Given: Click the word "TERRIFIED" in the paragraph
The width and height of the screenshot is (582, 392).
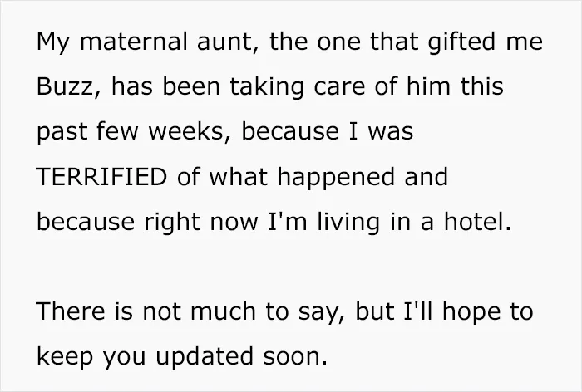Looking at the screenshot, I should coord(101,177).
